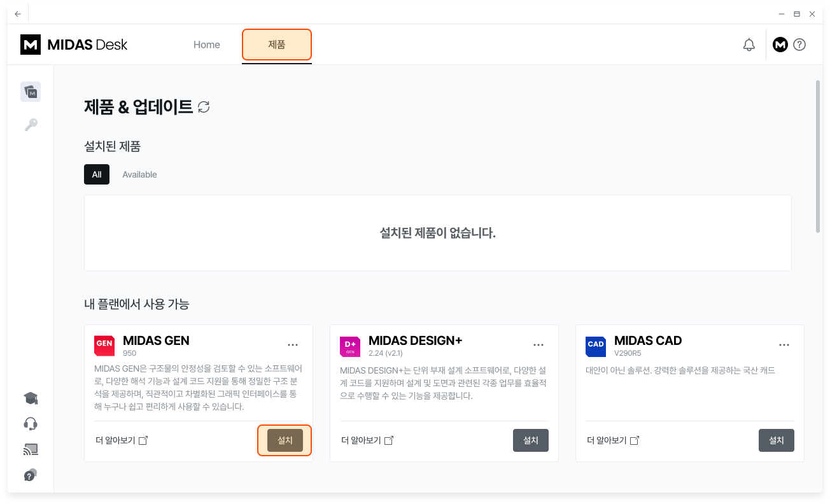Install MIDAS DESIGN+ with 설치
The width and height of the screenshot is (830, 504).
pos(531,440)
